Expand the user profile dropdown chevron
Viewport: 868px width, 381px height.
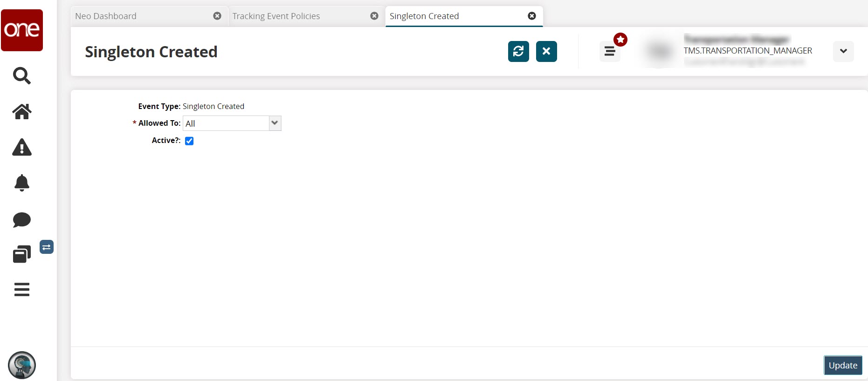tap(843, 51)
